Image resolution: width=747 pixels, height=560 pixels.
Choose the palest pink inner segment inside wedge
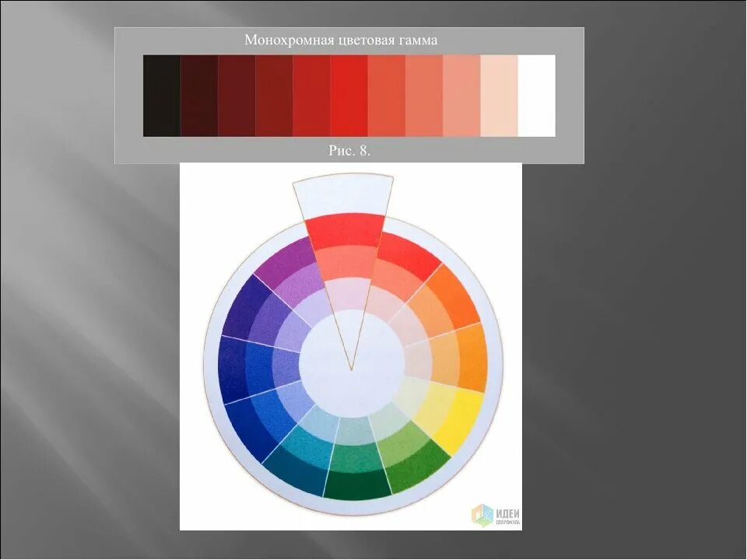(349, 294)
